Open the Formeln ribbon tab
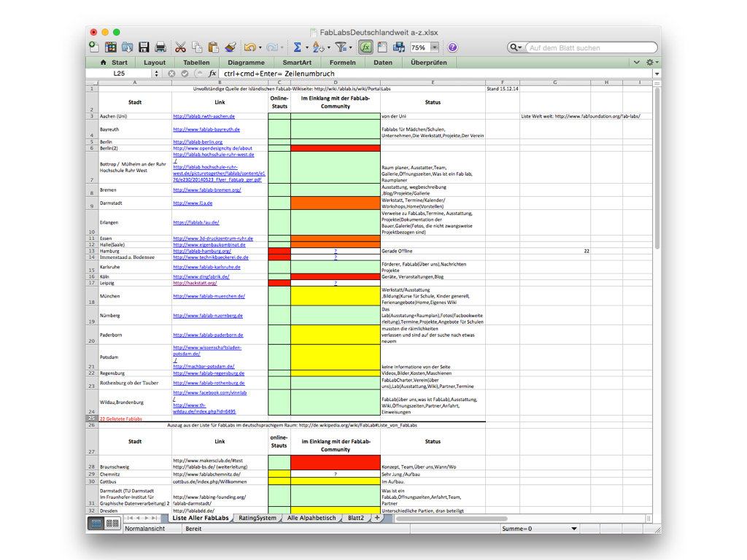This screenshot has height=560, width=747. (342, 63)
